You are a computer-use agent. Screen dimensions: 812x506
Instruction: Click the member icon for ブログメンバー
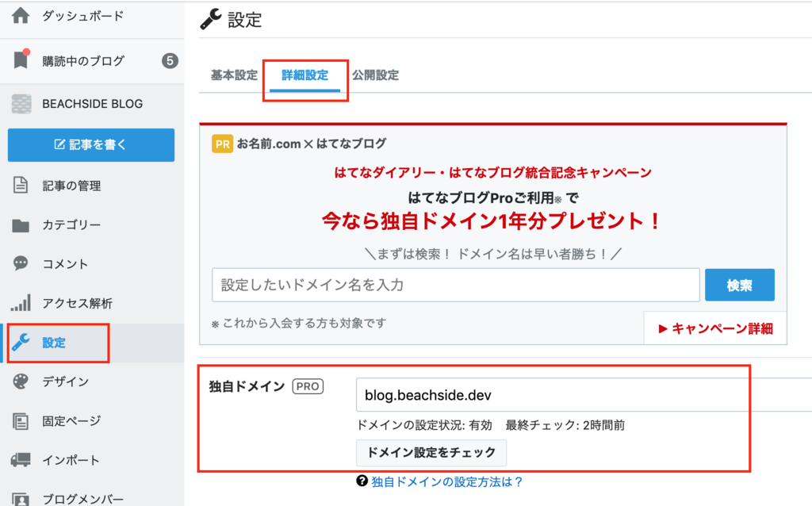[21, 498]
